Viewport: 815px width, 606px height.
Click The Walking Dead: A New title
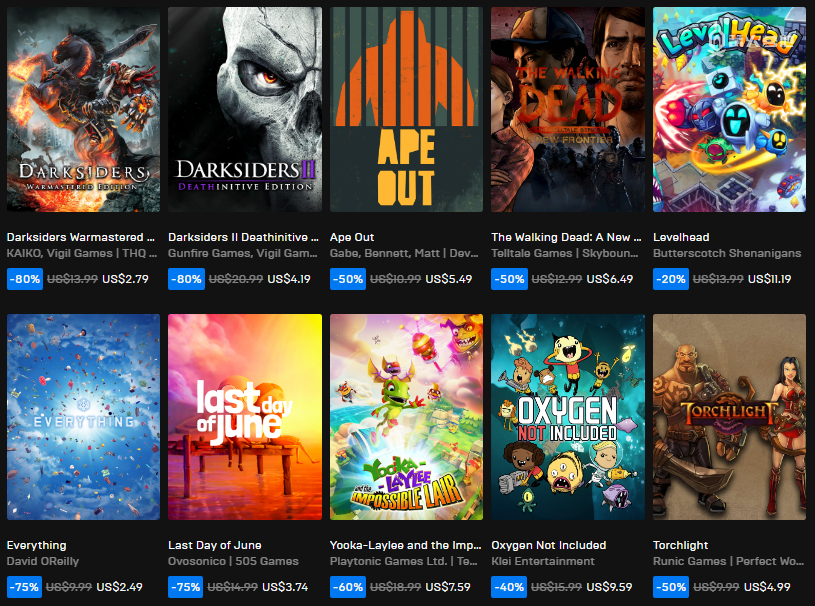click(567, 237)
